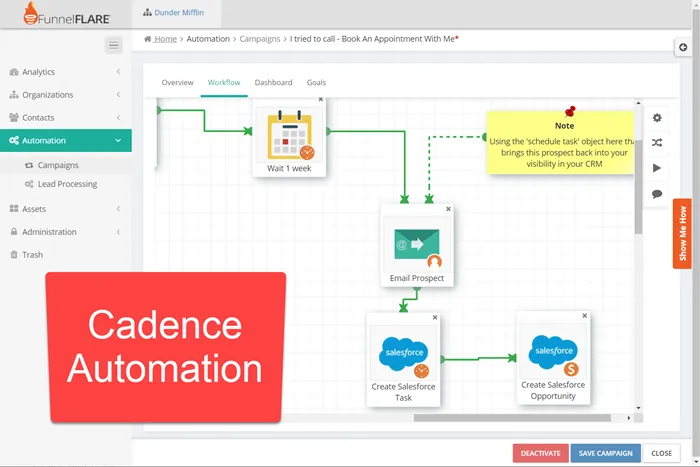
Task: Expand the Analytics menu
Action: click(x=66, y=72)
